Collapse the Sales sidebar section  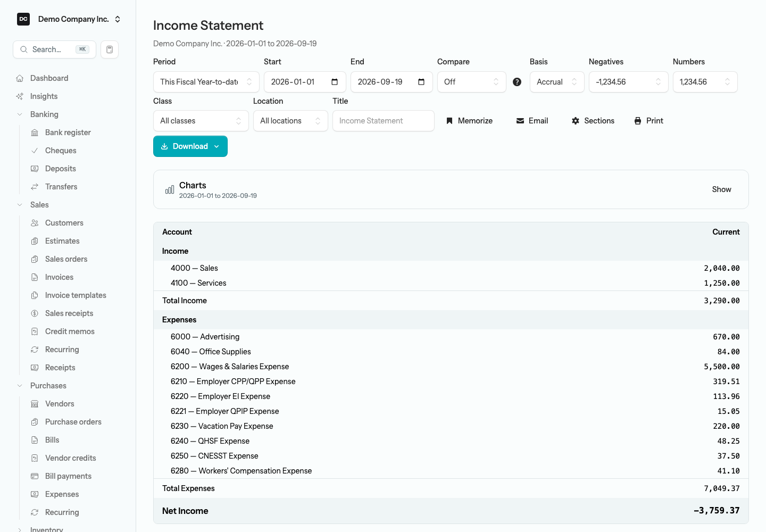click(x=20, y=205)
